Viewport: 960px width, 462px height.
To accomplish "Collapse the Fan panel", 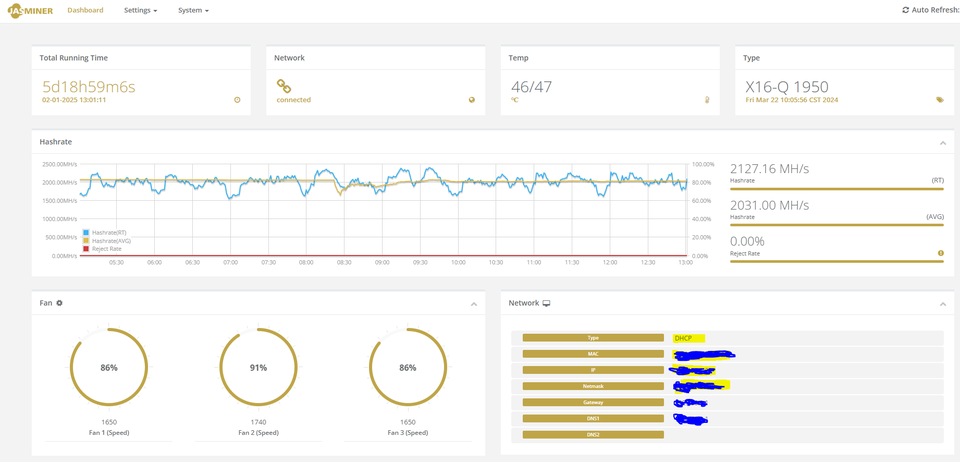I will pyautogui.click(x=474, y=304).
